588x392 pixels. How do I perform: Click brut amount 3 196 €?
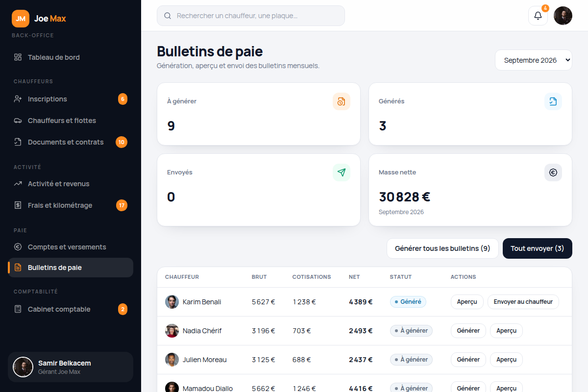click(264, 331)
